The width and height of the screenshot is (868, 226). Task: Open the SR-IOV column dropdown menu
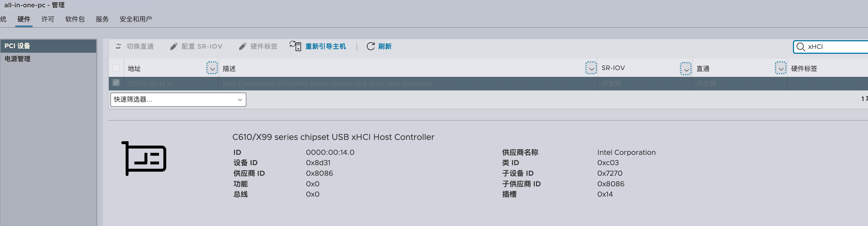point(686,69)
